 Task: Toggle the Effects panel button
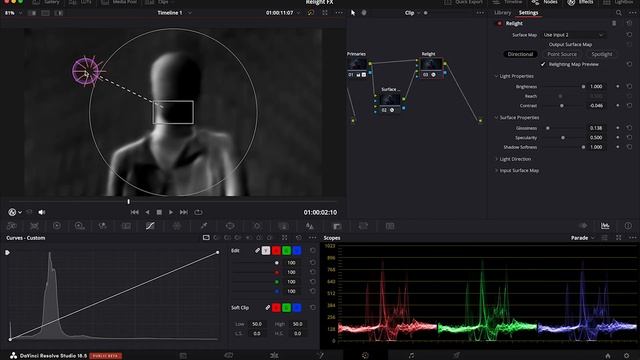pos(580,2)
